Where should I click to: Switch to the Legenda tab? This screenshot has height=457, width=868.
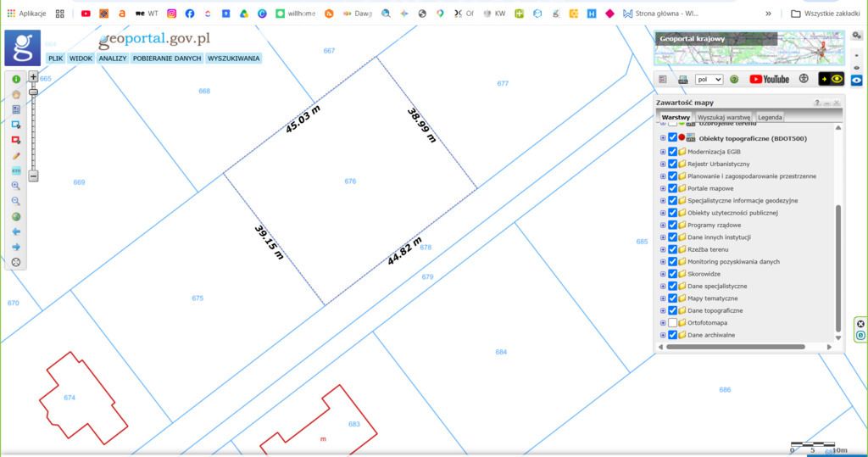(770, 118)
